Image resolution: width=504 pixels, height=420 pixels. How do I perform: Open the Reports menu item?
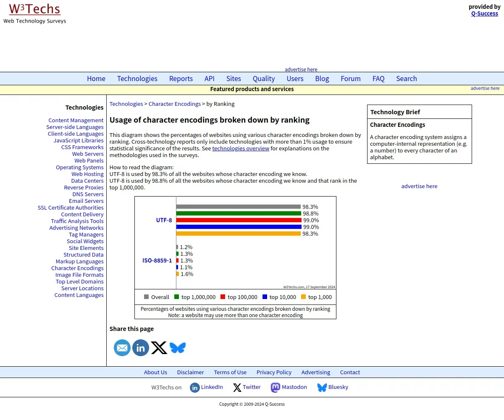point(181,79)
